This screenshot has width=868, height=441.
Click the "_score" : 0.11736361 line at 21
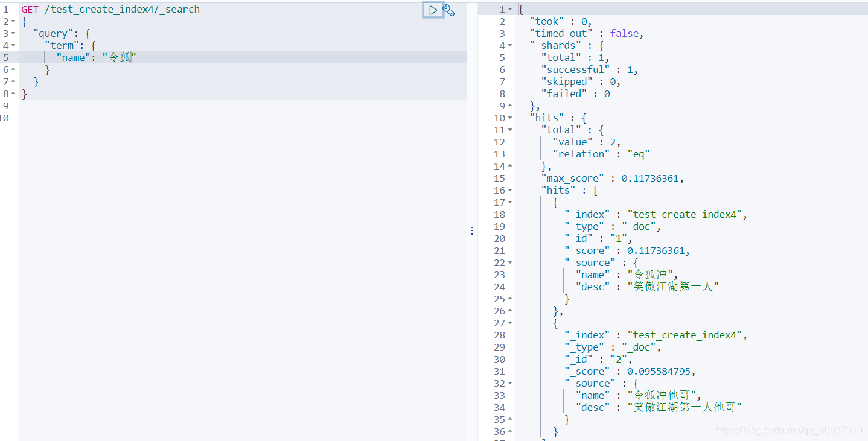(x=627, y=251)
